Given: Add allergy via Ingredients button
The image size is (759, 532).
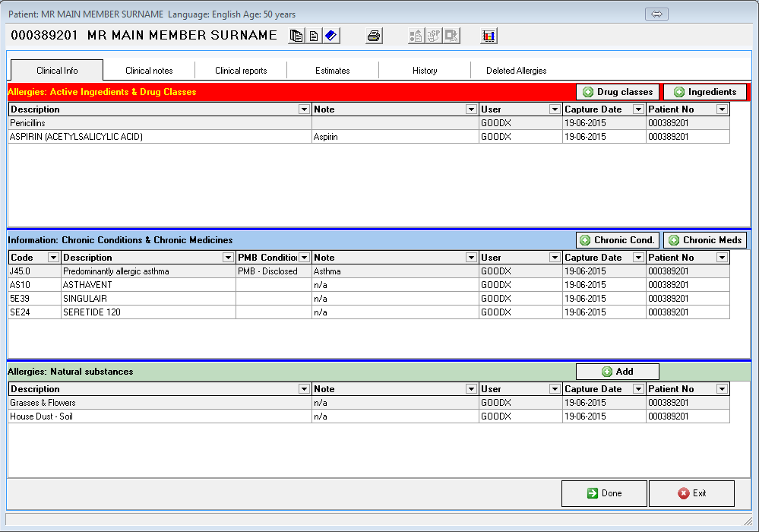Looking at the screenshot, I should click(x=704, y=92).
